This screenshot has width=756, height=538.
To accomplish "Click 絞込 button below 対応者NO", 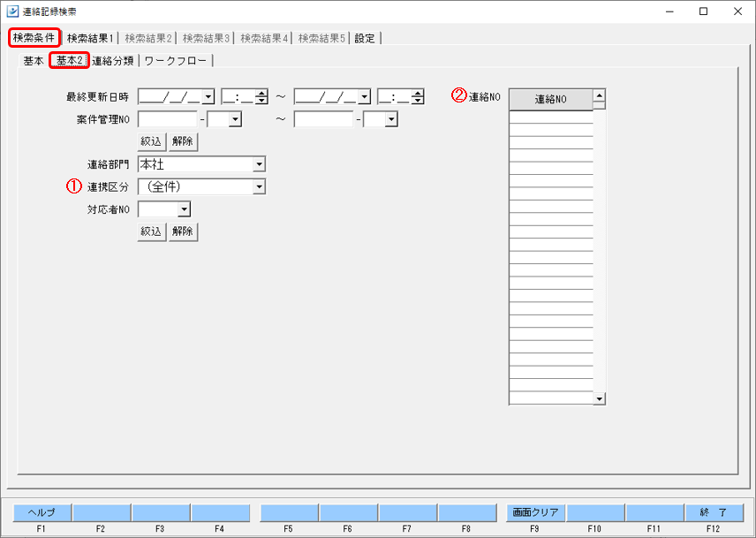I will [x=151, y=231].
